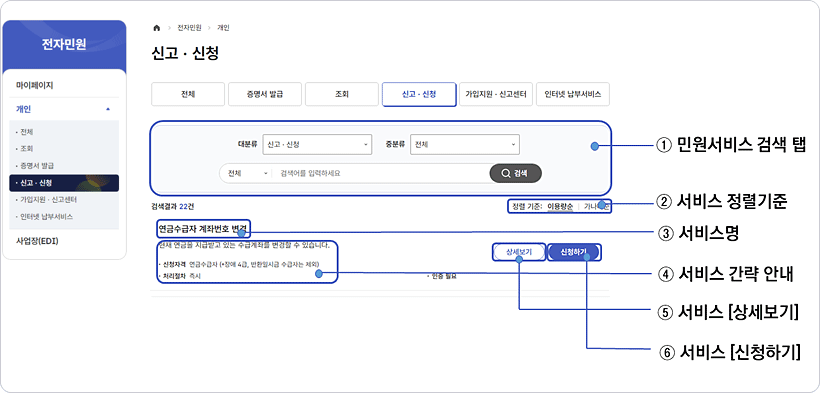820x393 pixels.
Task: Open 전자민원 breadcrumb link
Action: tap(189, 28)
